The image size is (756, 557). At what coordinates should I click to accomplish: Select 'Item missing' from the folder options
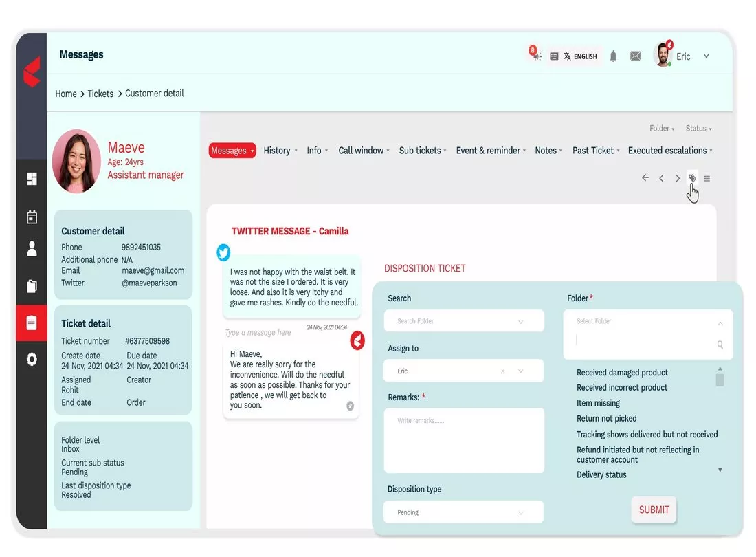(598, 403)
